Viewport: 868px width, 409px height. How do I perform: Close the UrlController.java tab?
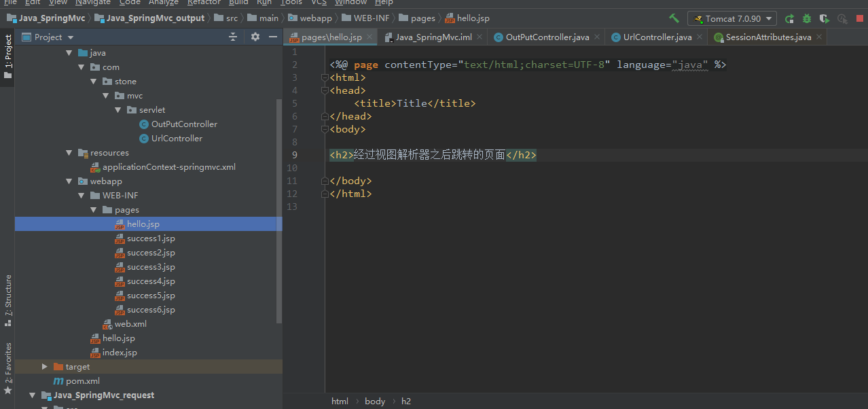[x=700, y=37]
